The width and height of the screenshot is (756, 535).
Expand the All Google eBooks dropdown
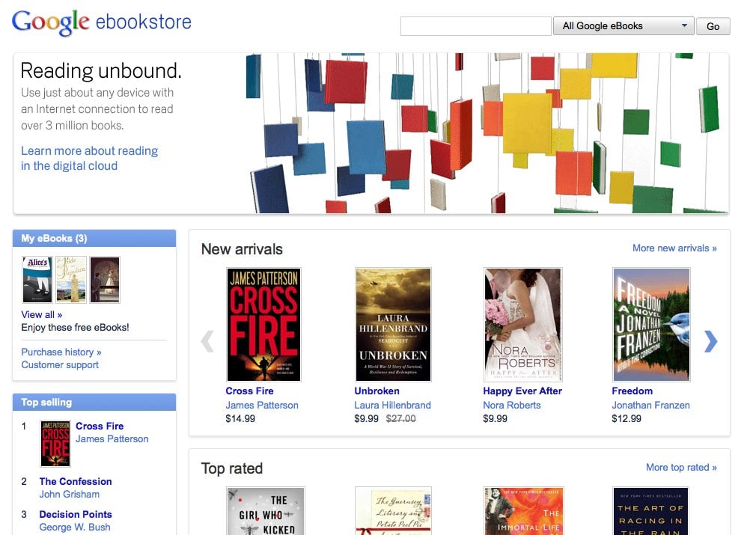624,26
